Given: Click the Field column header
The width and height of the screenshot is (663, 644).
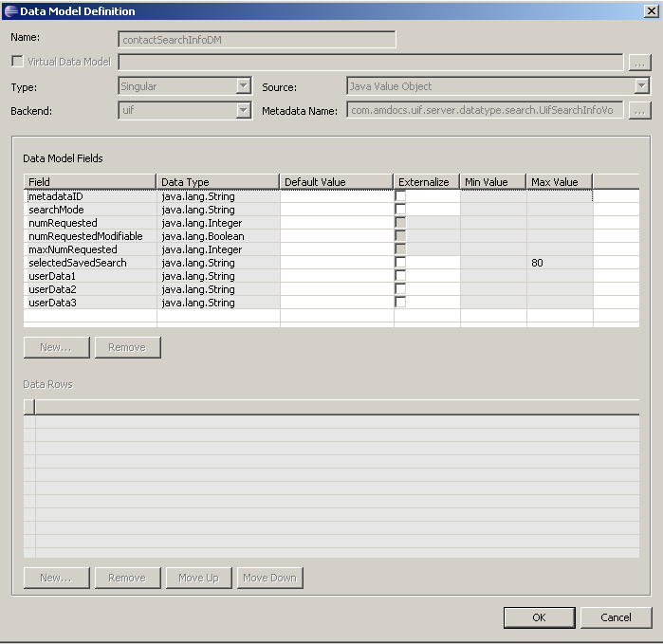Looking at the screenshot, I should click(89, 182).
